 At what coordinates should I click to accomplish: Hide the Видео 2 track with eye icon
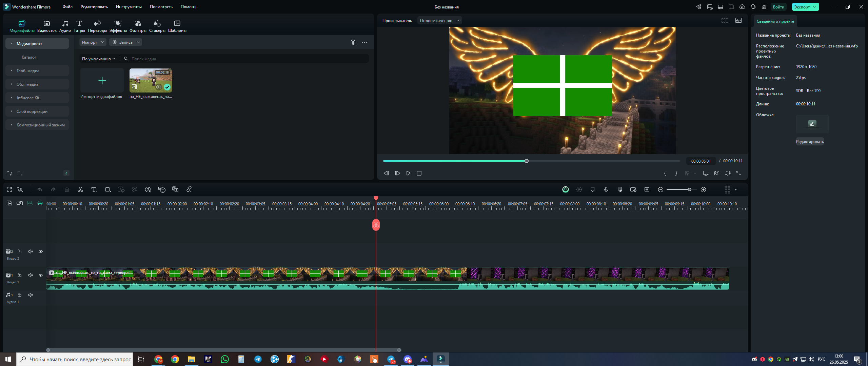[x=41, y=251]
